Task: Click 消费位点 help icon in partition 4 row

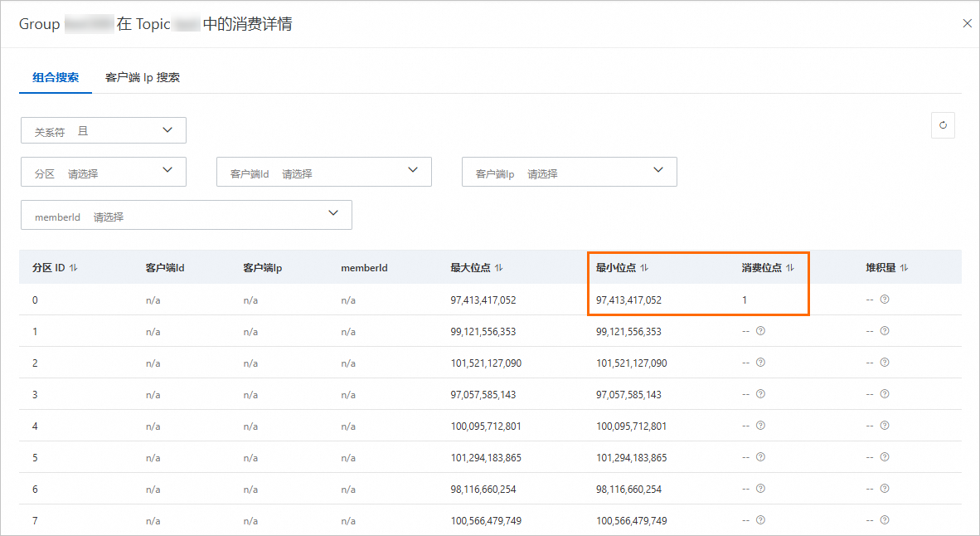Action: [760, 426]
